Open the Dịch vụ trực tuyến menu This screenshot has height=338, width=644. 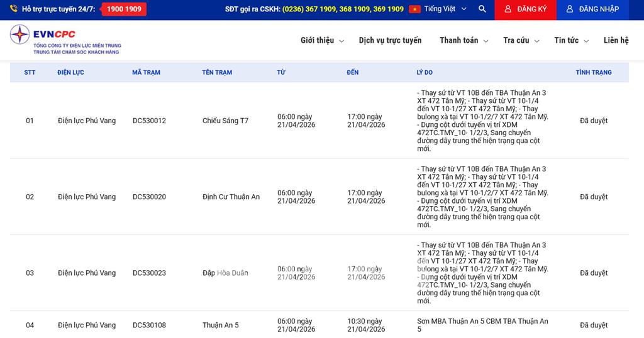click(x=390, y=41)
